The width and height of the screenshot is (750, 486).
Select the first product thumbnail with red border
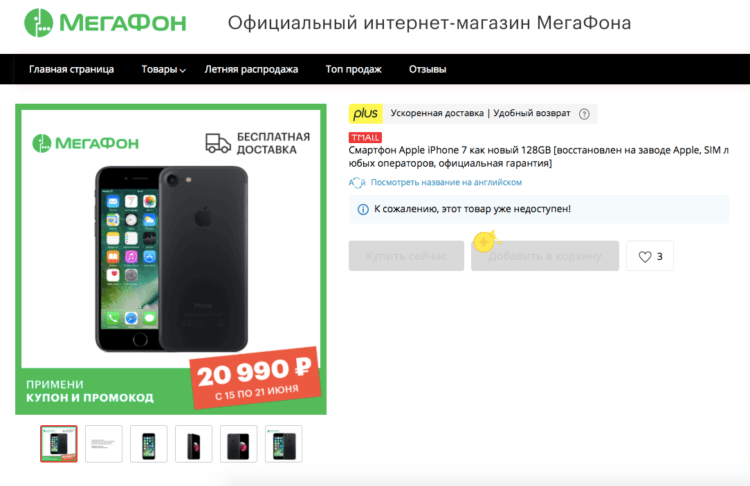(x=59, y=444)
